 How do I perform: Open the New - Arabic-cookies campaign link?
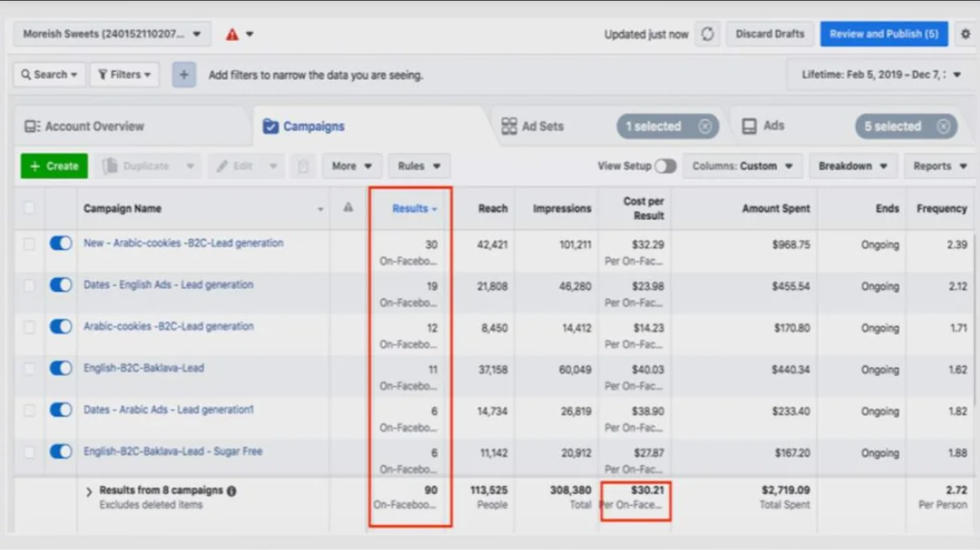(183, 243)
